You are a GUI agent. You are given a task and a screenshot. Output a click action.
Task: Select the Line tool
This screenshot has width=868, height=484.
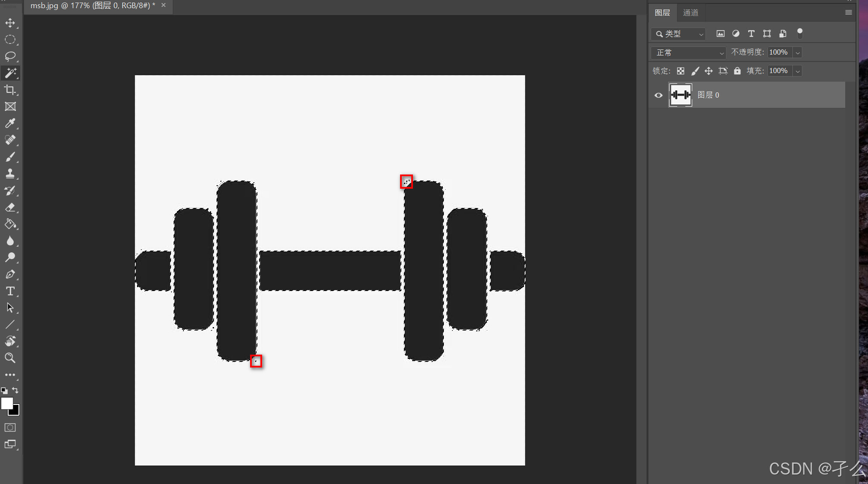tap(10, 325)
